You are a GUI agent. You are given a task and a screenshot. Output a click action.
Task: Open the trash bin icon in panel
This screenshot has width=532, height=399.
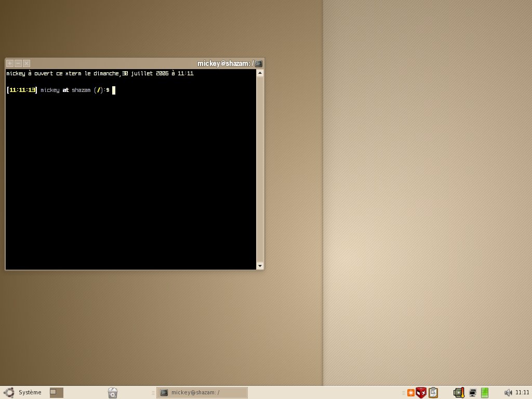click(x=113, y=393)
